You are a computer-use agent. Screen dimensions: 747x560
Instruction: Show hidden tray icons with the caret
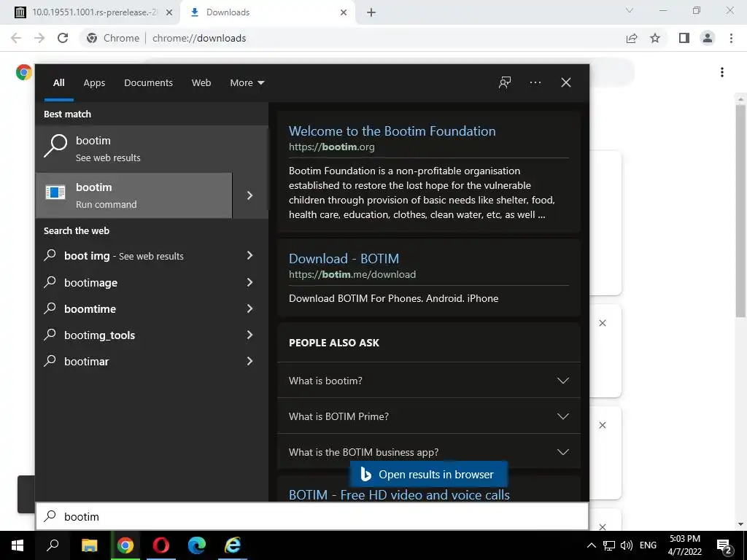(591, 545)
